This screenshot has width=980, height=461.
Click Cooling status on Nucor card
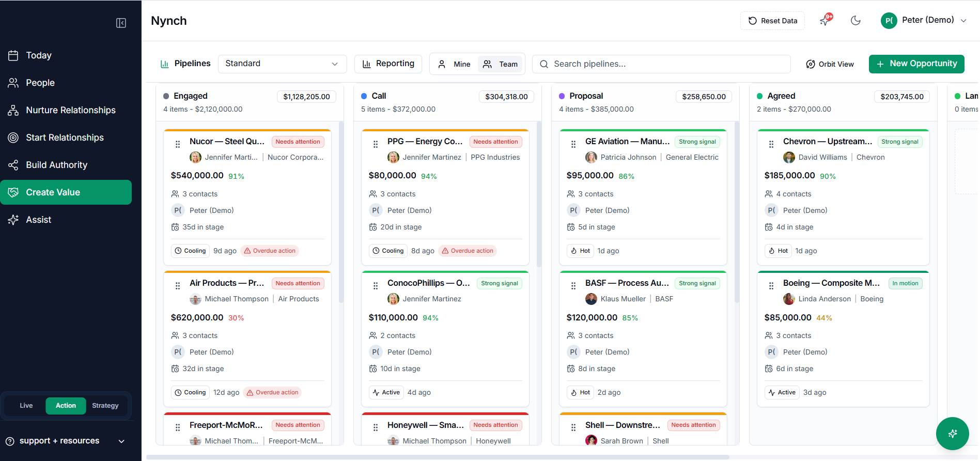pos(190,251)
